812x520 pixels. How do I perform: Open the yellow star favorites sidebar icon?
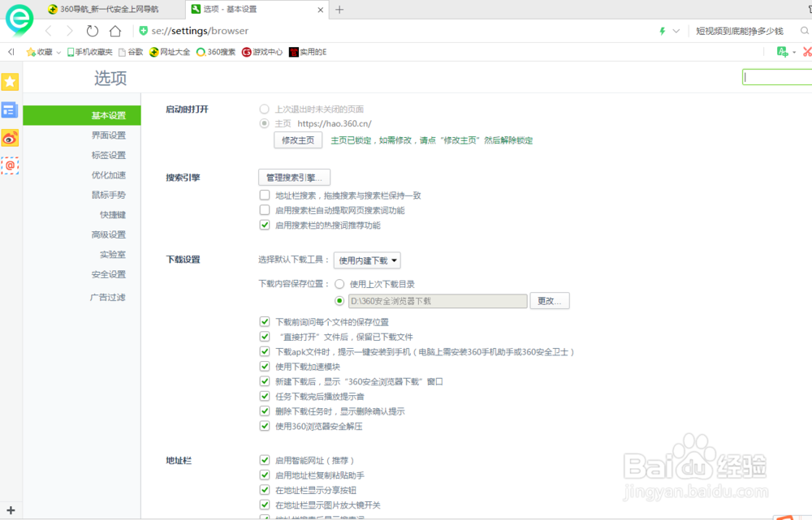coord(10,82)
